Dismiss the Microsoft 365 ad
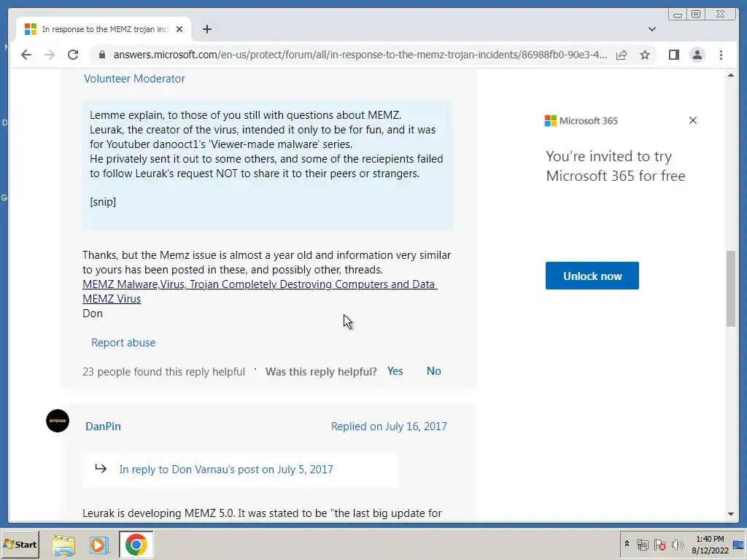The width and height of the screenshot is (747, 560). click(x=693, y=120)
